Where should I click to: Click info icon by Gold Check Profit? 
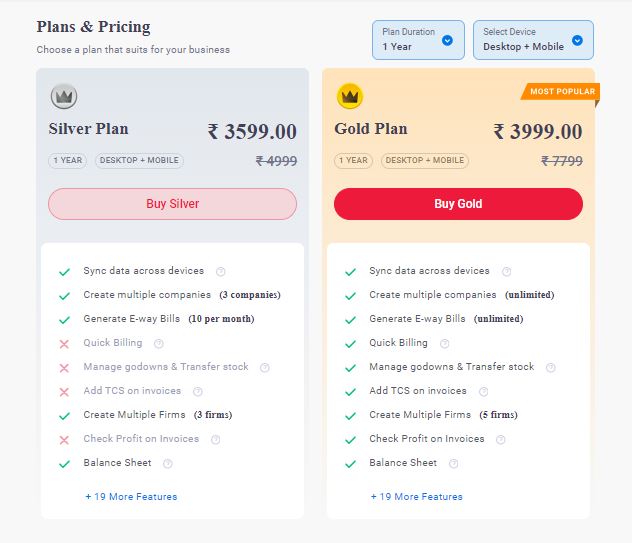pos(501,439)
